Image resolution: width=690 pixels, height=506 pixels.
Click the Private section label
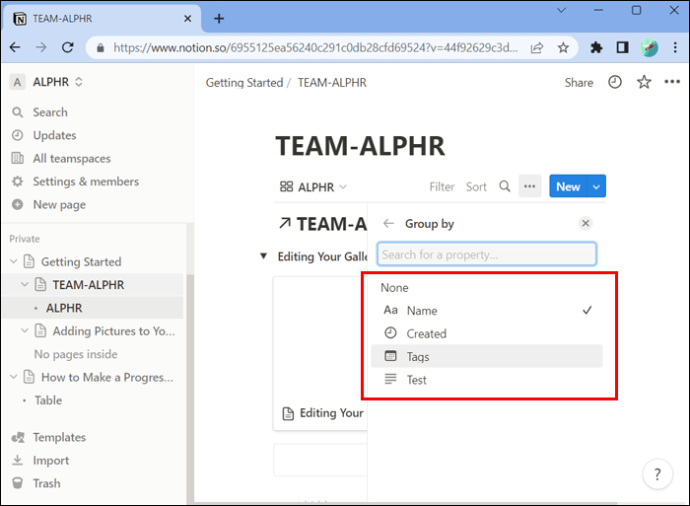coord(25,239)
